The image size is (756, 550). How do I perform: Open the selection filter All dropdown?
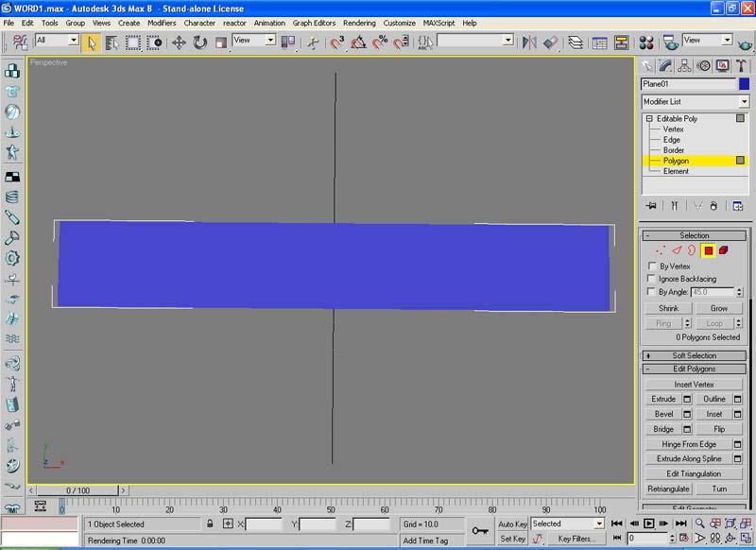point(74,40)
